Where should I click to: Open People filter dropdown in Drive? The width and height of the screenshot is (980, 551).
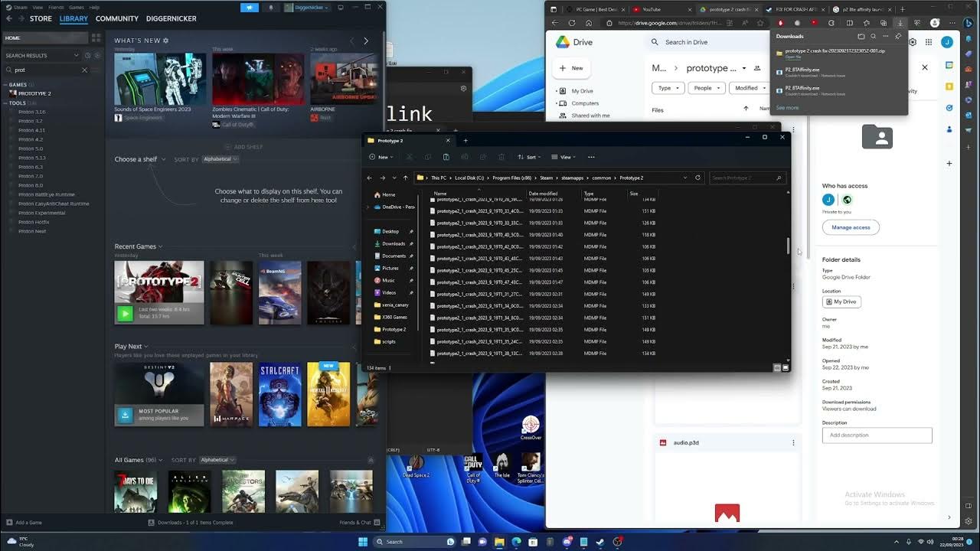click(707, 88)
